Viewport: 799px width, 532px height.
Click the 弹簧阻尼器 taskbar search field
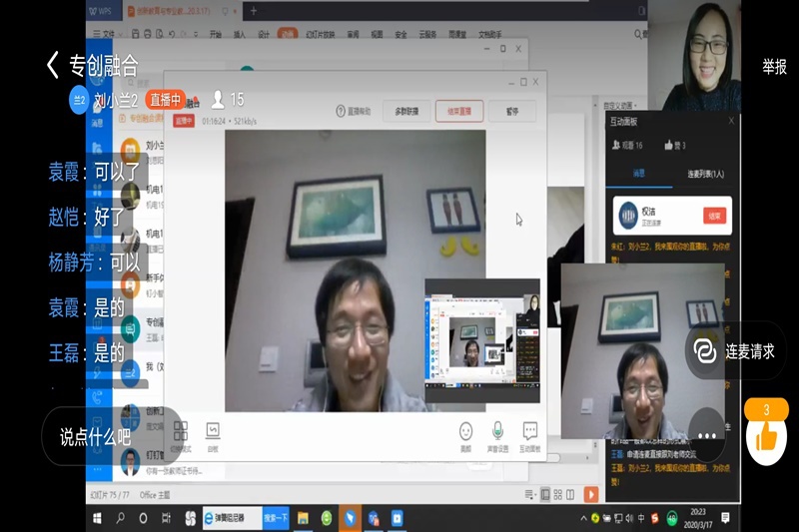point(233,518)
